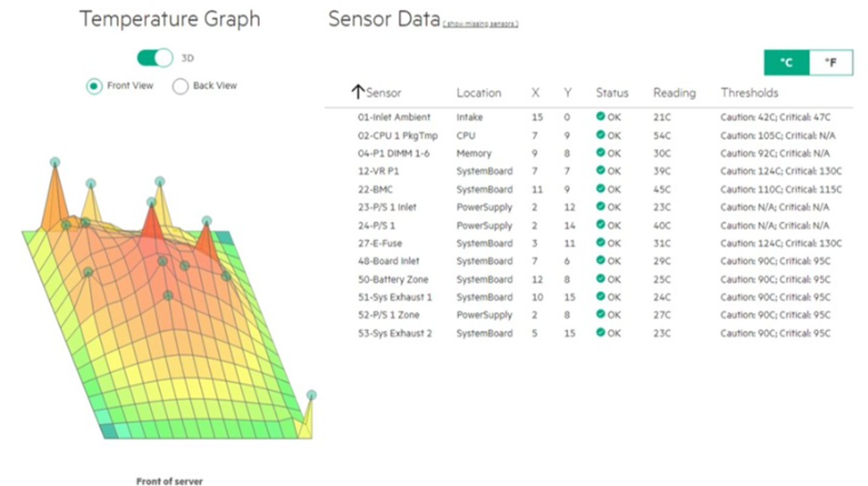This screenshot has width=868, height=486.
Task: Switch temperature units to °F
Action: click(x=830, y=62)
